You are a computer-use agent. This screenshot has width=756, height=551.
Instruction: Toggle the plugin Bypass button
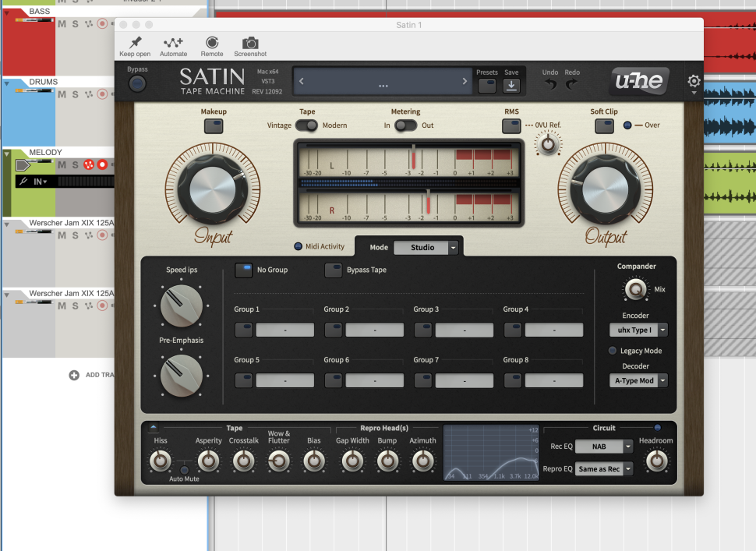coord(137,83)
